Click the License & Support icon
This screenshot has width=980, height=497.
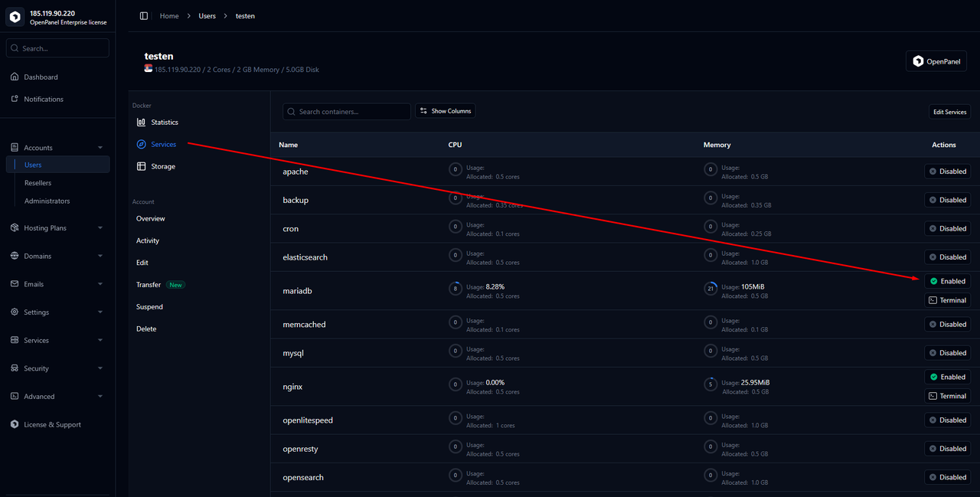click(15, 425)
